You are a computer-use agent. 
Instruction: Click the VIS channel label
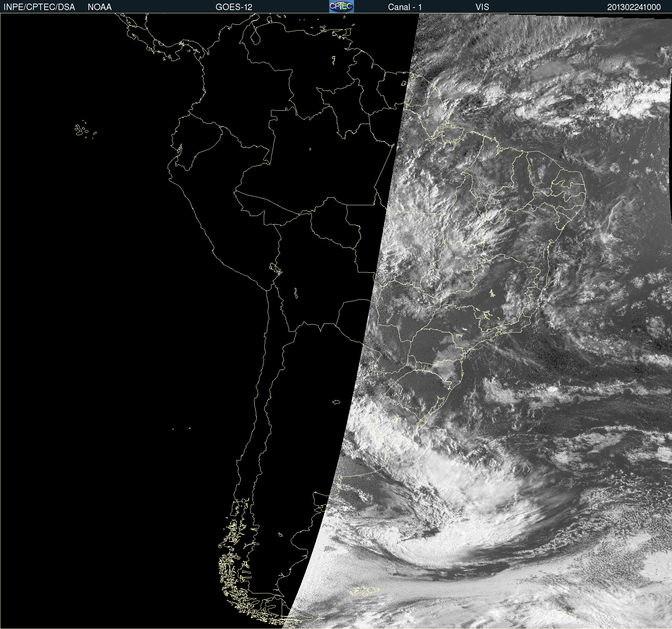[x=482, y=7]
